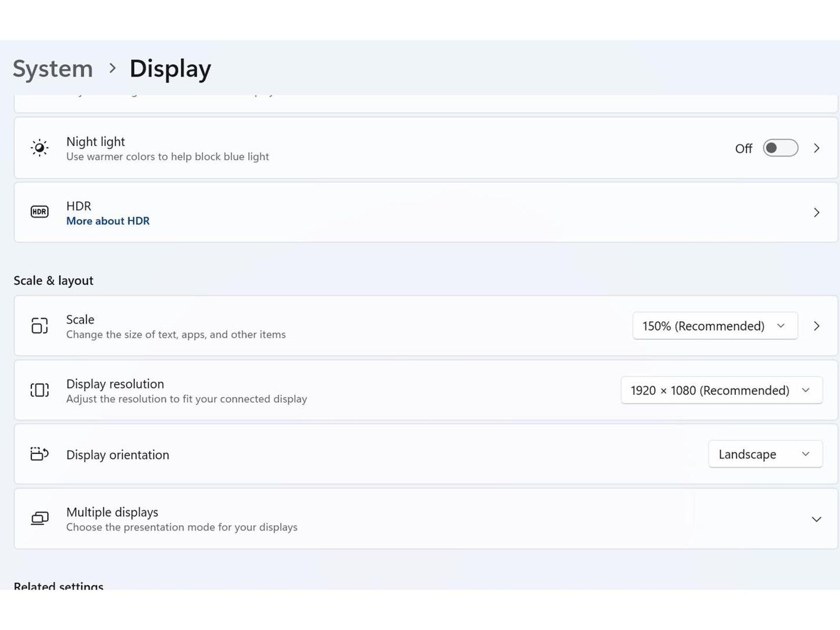
Task: Click the Display breadcrumb title
Action: tap(170, 69)
